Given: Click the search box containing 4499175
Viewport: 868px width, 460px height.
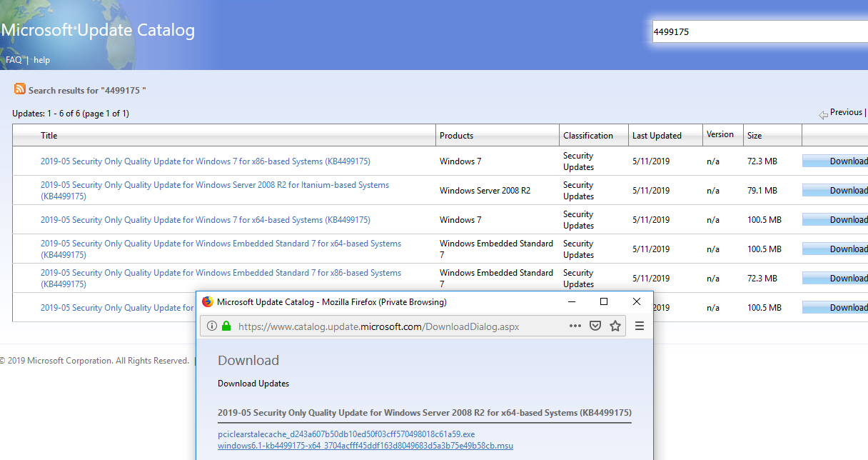Looking at the screenshot, I should (760, 31).
